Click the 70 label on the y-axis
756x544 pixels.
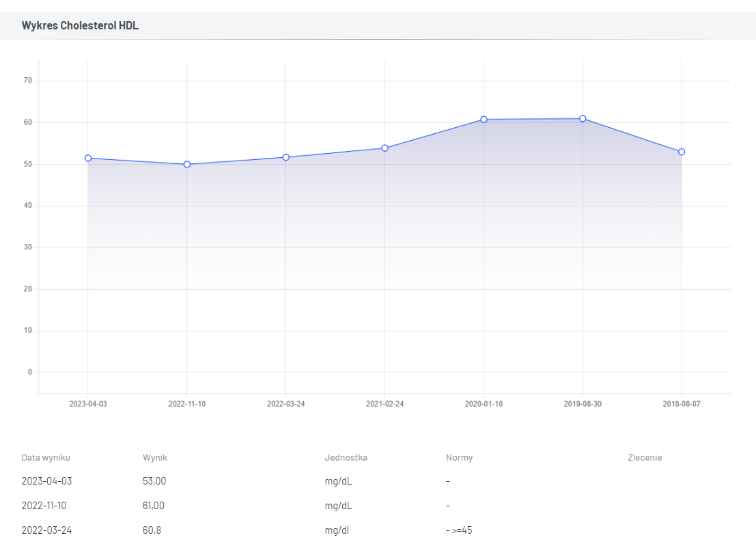tap(28, 81)
